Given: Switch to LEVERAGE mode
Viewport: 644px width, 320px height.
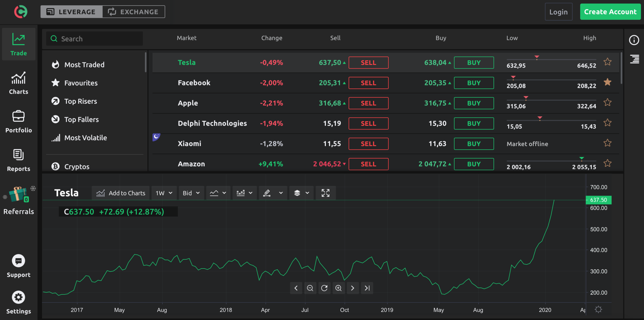Looking at the screenshot, I should point(72,12).
